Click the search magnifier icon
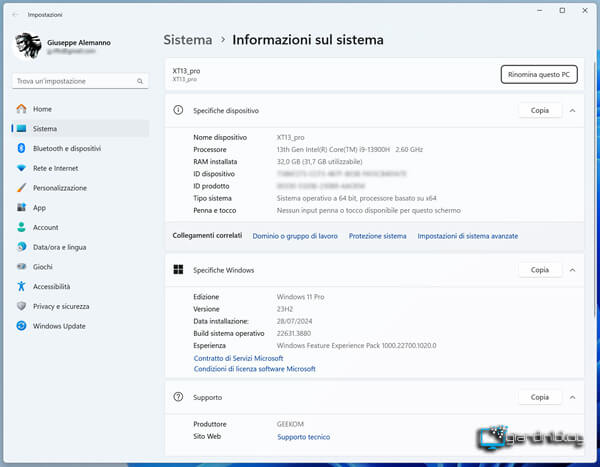This screenshot has height=467, width=600. pos(140,81)
